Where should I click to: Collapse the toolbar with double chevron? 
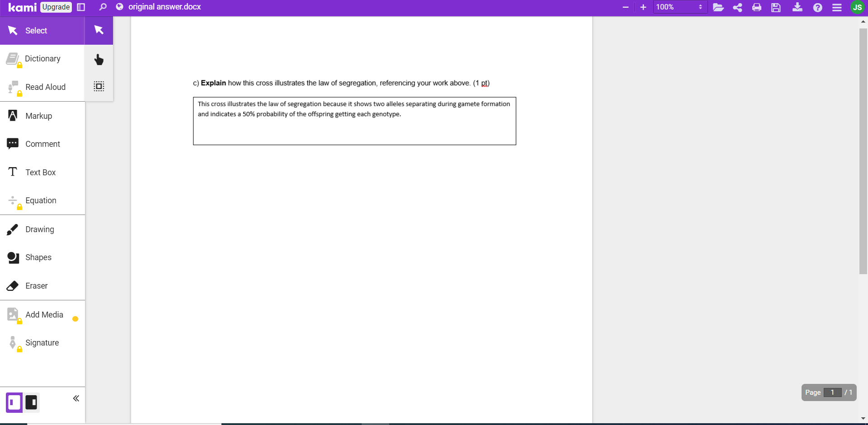76,398
